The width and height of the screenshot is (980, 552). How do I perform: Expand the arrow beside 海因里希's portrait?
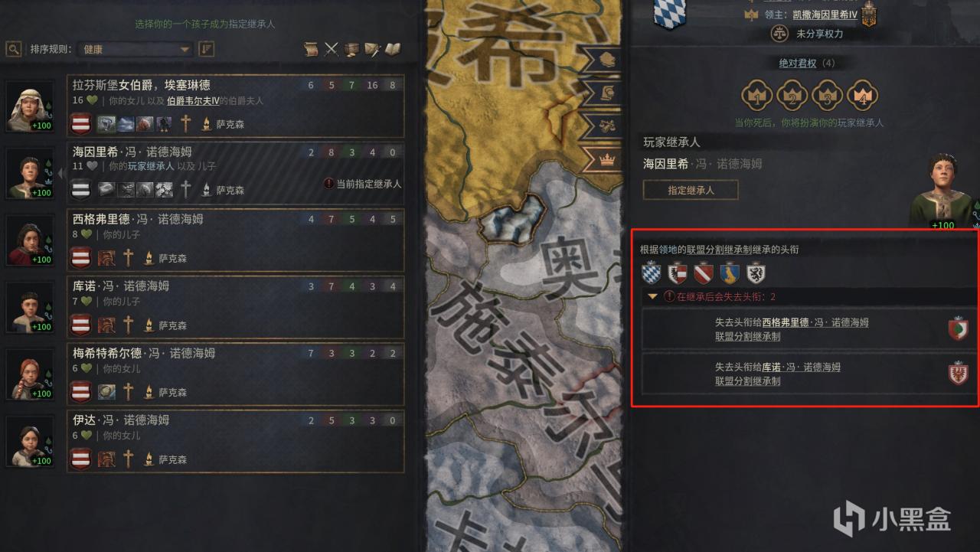(60, 173)
